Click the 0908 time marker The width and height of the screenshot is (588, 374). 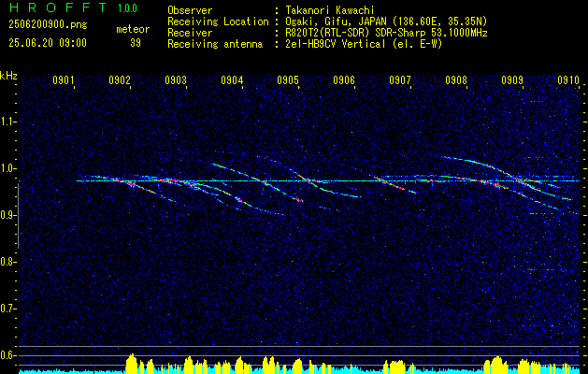pyautogui.click(x=456, y=80)
